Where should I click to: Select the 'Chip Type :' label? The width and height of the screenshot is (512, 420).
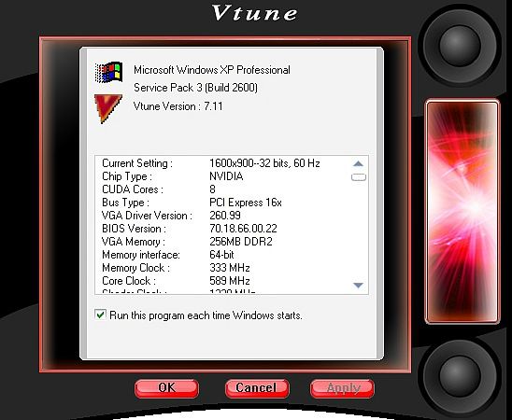pyautogui.click(x=127, y=176)
